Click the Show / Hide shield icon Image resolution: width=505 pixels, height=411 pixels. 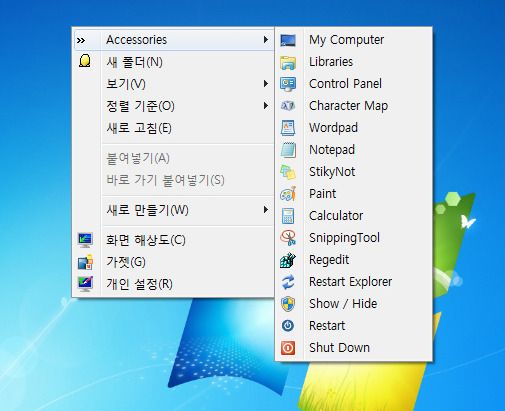pos(288,304)
